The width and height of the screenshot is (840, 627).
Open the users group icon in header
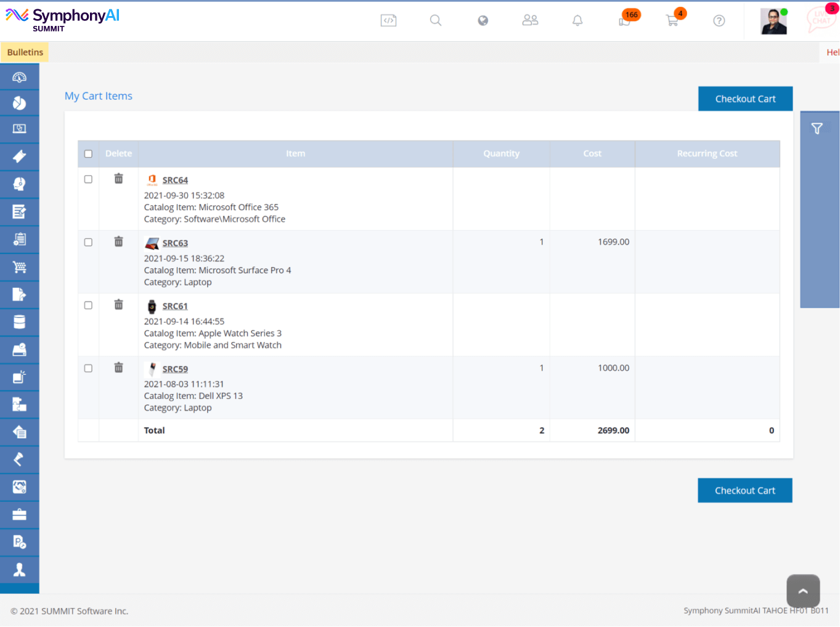tap(530, 20)
